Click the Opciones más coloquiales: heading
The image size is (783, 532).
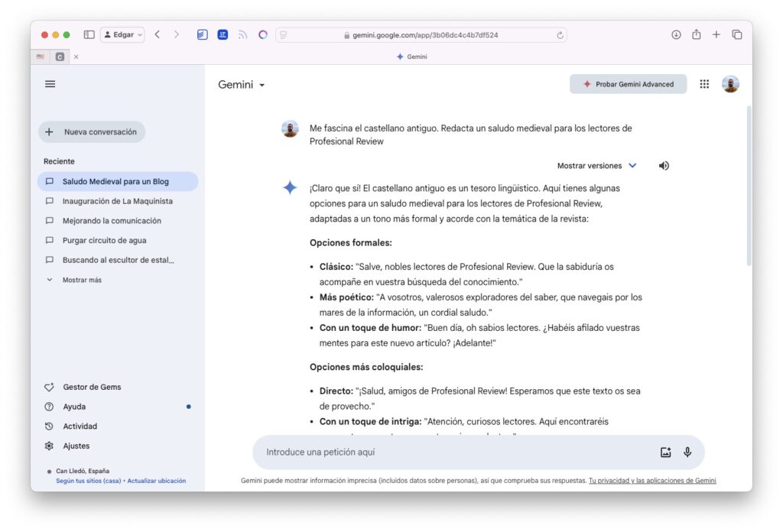pyautogui.click(x=366, y=367)
